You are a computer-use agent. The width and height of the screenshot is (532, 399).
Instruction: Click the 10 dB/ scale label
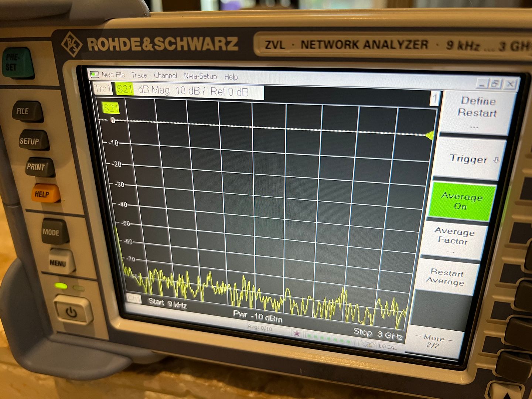click(x=190, y=91)
